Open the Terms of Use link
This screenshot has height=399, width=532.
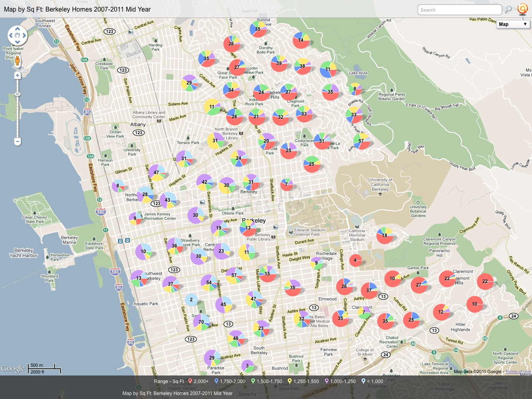[x=518, y=371]
